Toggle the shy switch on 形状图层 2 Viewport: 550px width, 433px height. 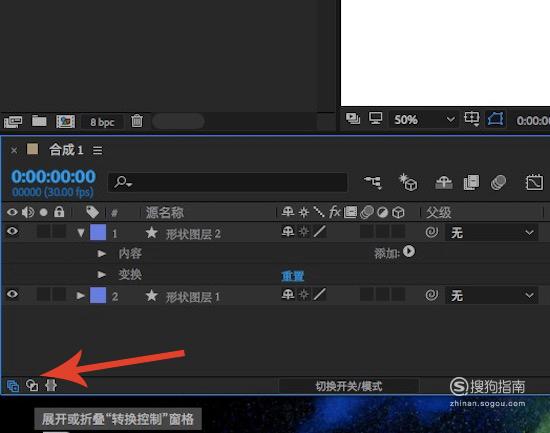(x=288, y=232)
